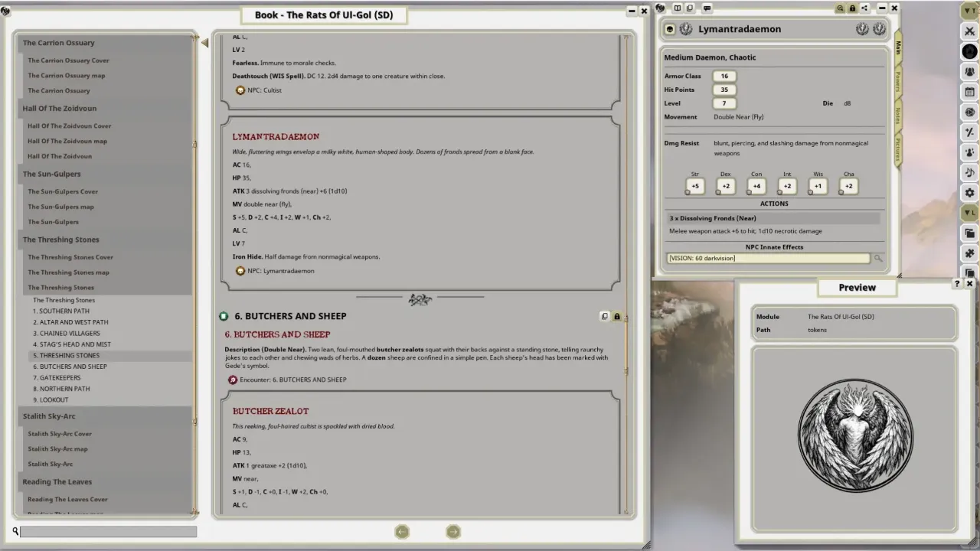Open 9. LOOKOUT in index
The height and width of the screenshot is (551, 980).
(x=51, y=400)
